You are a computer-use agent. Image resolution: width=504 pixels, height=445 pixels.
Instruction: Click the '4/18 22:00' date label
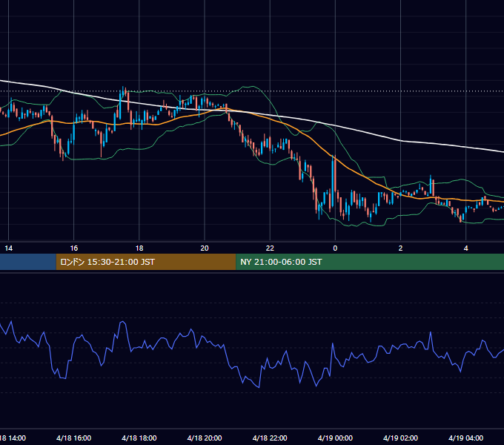click(270, 438)
